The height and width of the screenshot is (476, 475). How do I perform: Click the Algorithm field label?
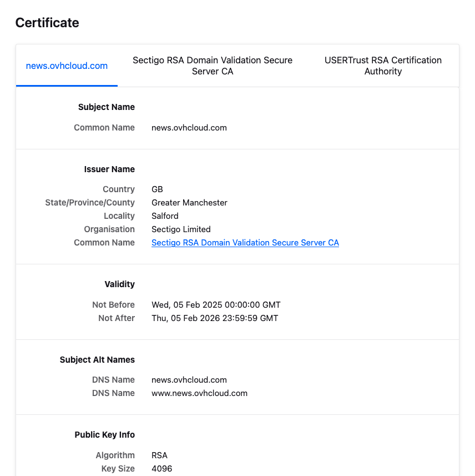point(115,455)
